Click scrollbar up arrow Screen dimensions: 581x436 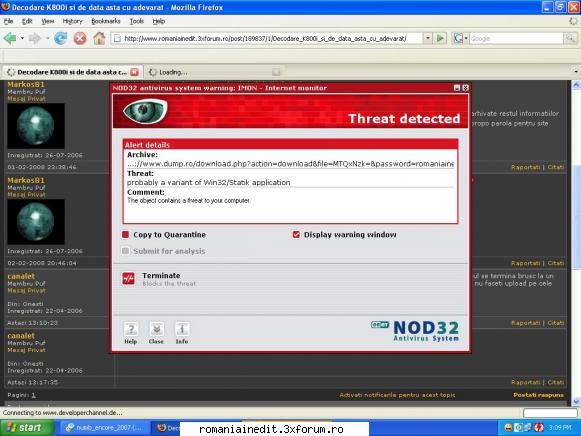click(x=576, y=85)
